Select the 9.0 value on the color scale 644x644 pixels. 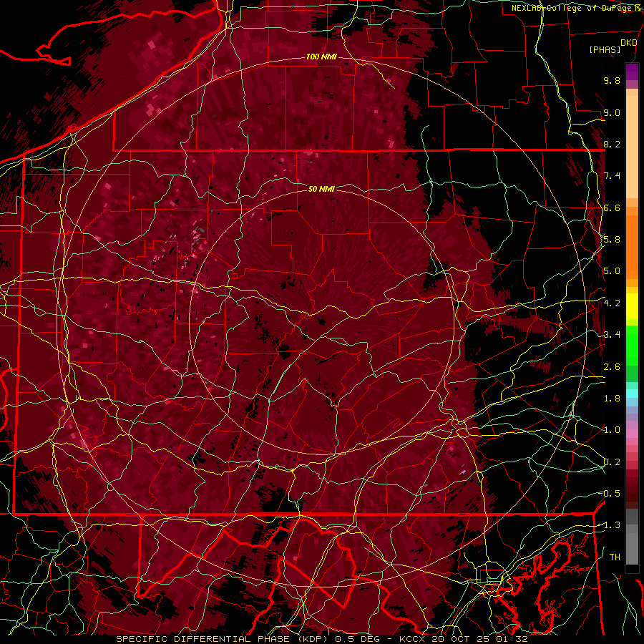click(x=612, y=113)
